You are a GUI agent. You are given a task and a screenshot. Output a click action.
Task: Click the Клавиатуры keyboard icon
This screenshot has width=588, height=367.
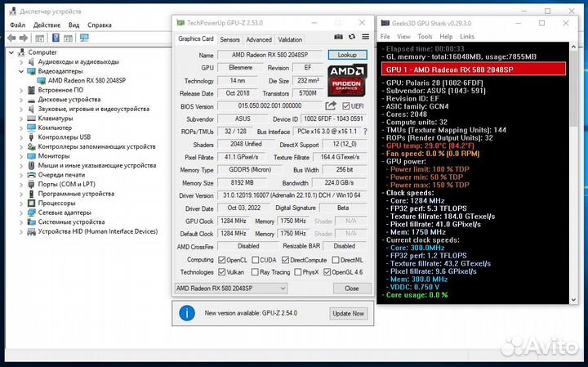click(x=32, y=119)
